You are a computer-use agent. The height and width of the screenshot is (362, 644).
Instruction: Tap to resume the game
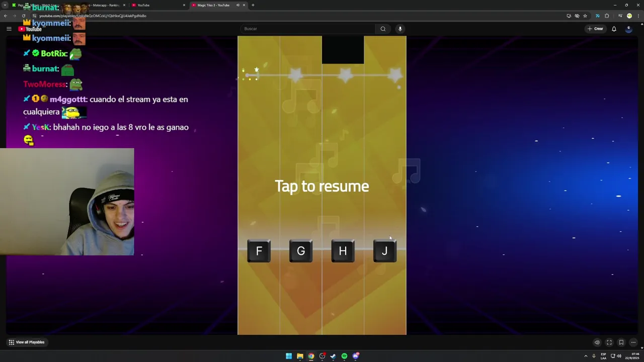pyautogui.click(x=322, y=186)
